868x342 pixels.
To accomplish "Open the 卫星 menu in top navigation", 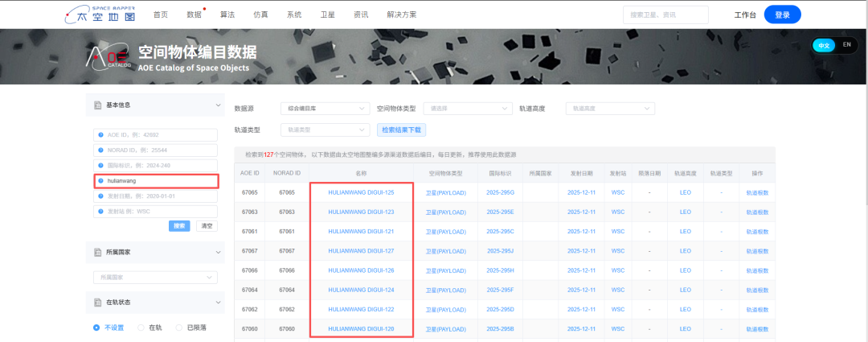I will [327, 14].
